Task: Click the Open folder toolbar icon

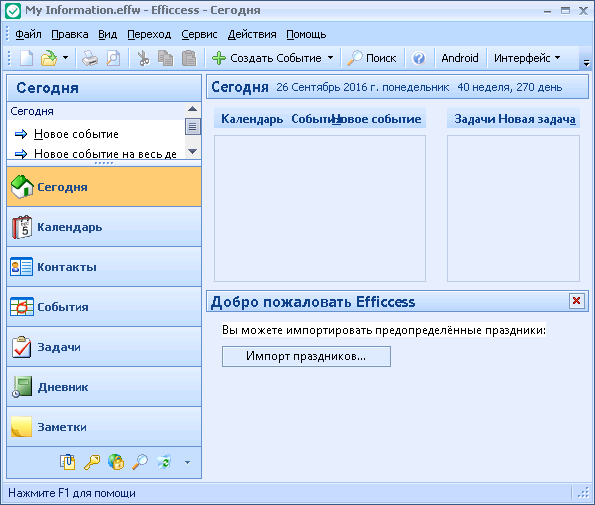Action: click(x=49, y=58)
